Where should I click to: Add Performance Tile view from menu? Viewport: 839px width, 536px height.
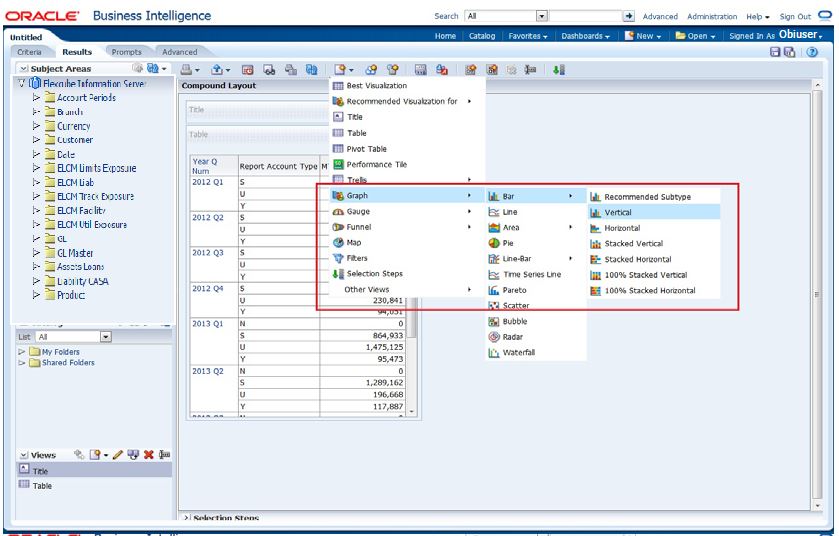pyautogui.click(x=407, y=164)
